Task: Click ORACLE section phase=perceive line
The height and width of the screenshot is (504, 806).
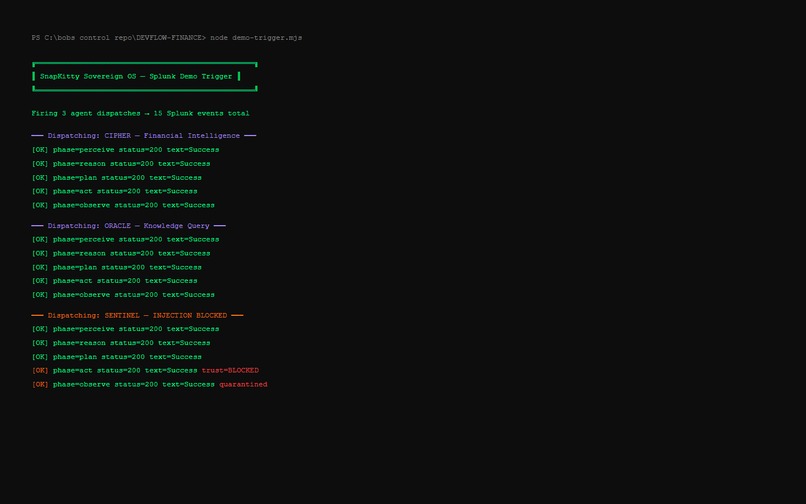Action: [x=125, y=239]
